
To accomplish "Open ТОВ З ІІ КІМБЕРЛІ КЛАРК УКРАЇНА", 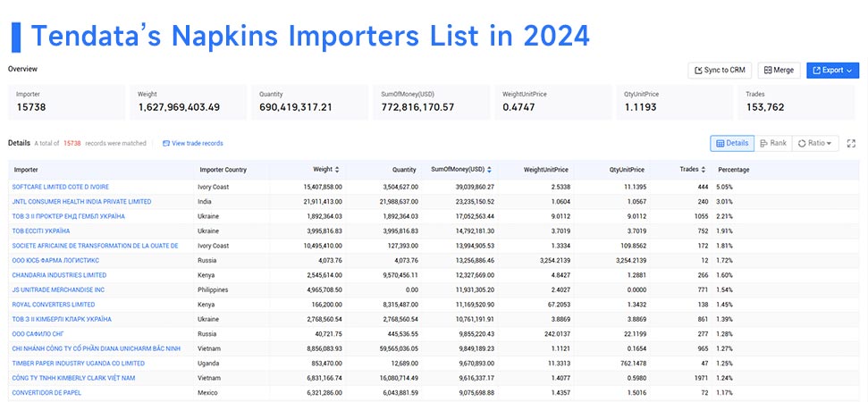I will pos(62,319).
